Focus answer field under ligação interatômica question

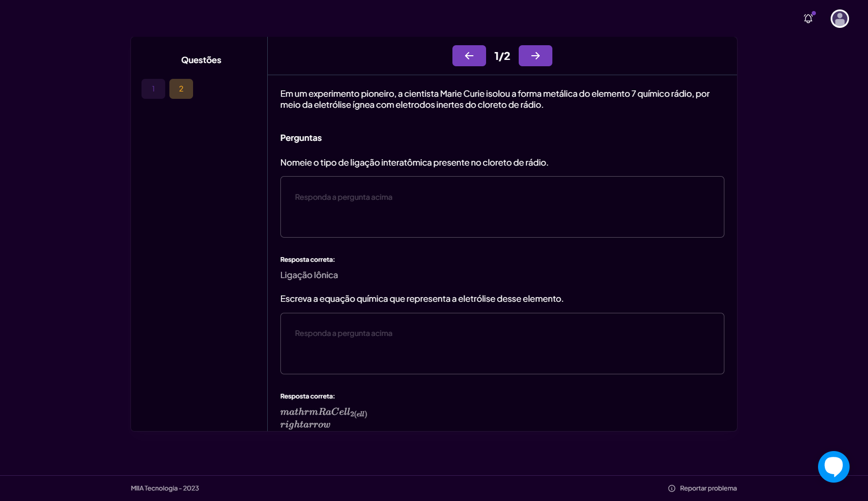coord(502,207)
